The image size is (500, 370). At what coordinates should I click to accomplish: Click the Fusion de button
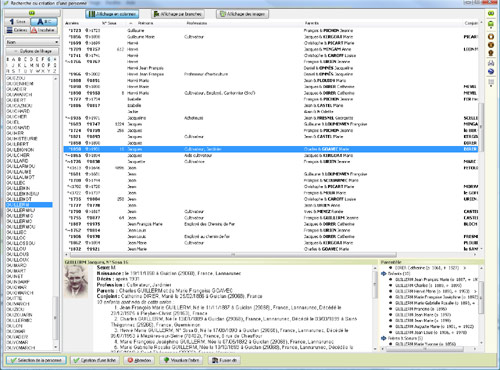(225, 360)
